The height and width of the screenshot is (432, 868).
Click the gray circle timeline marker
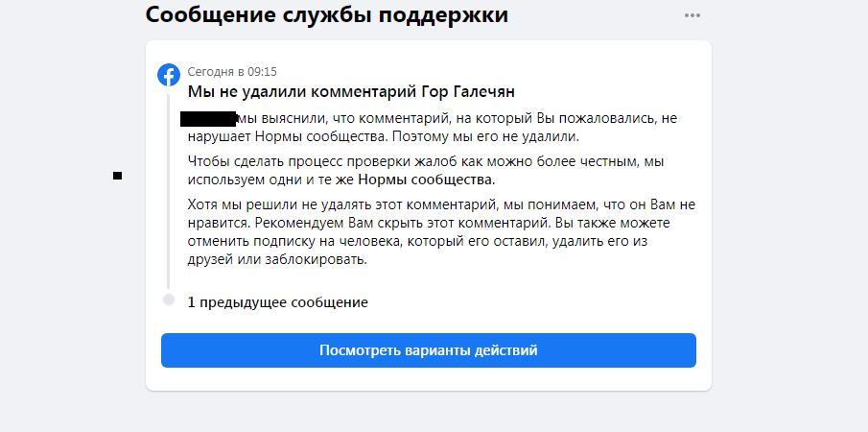169,300
